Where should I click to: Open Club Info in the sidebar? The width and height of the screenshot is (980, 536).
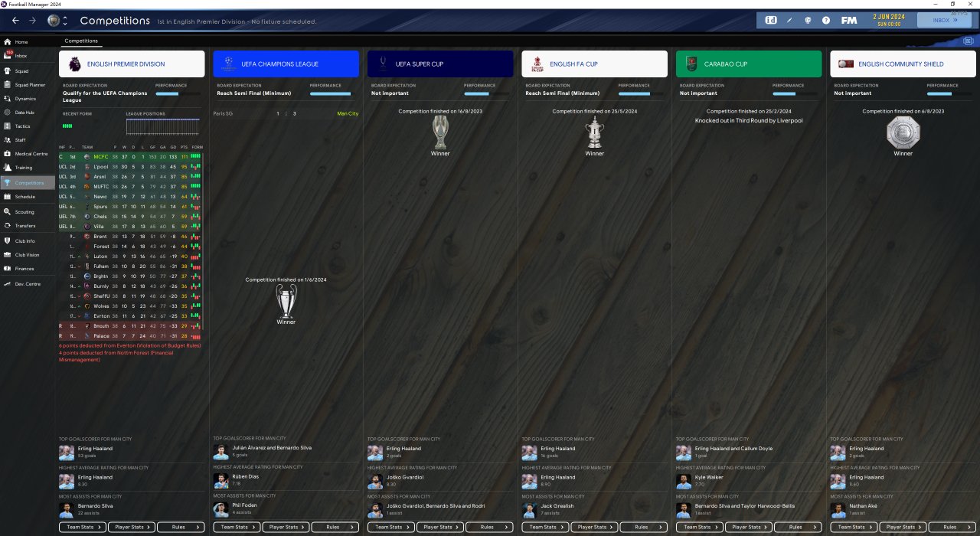pos(28,241)
